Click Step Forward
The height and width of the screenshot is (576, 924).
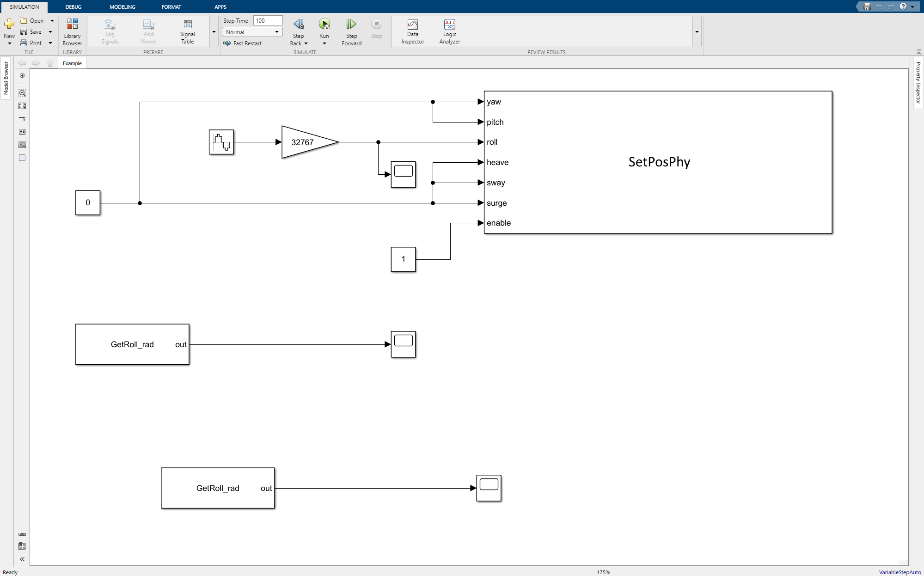click(x=351, y=32)
